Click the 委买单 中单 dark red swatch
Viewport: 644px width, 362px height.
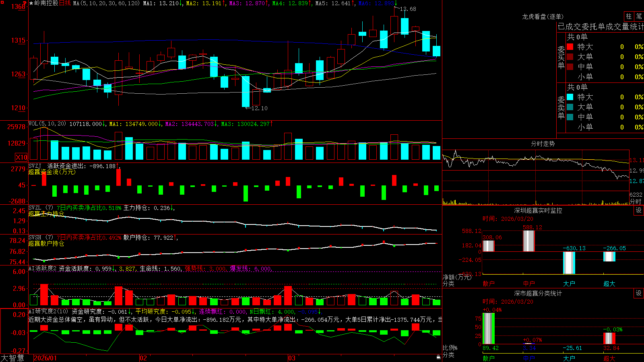point(570,67)
